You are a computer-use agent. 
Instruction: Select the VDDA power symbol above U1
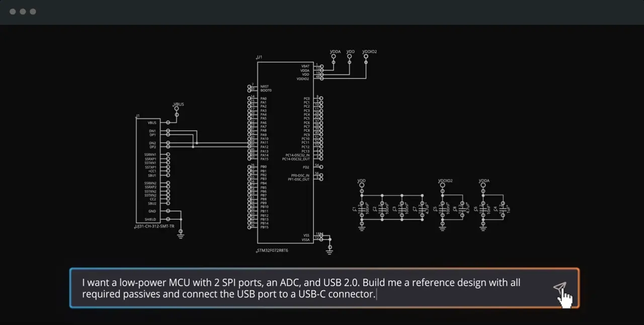click(334, 56)
